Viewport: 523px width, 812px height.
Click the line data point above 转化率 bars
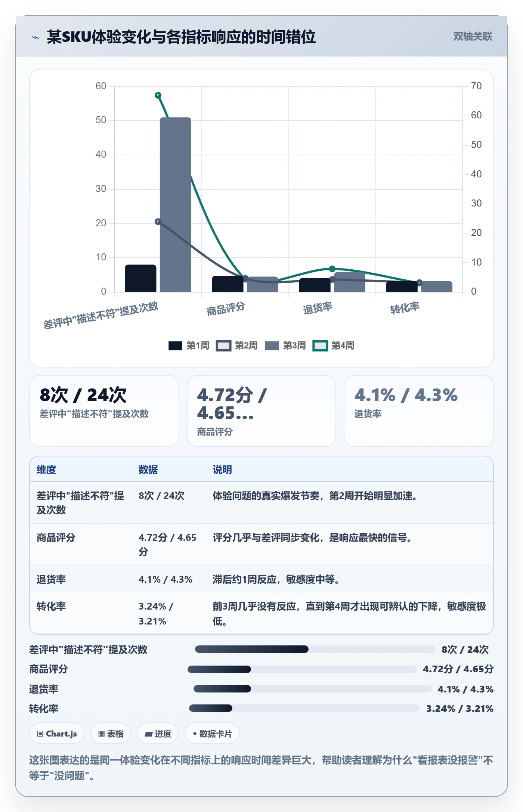(x=419, y=283)
